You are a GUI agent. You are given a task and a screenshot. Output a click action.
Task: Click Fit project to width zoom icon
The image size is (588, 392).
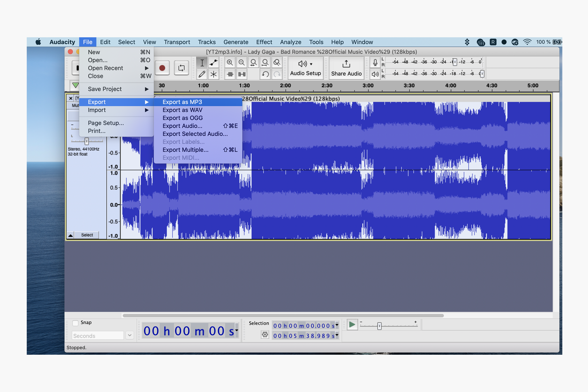point(265,62)
